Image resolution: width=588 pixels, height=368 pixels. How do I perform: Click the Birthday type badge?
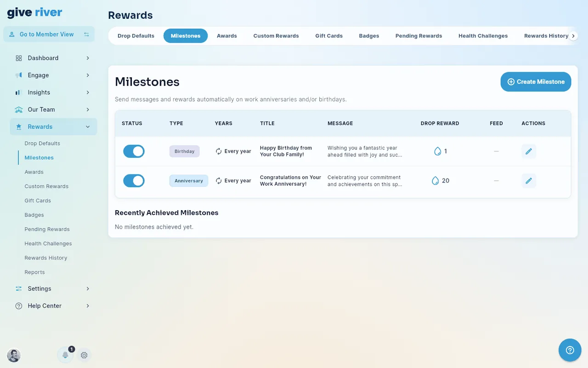point(185,151)
